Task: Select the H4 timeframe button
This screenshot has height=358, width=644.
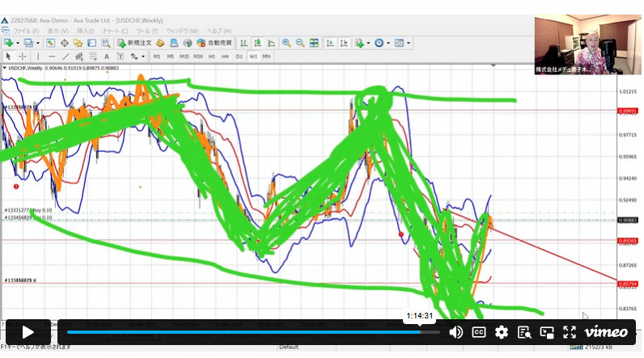Action: click(x=225, y=57)
